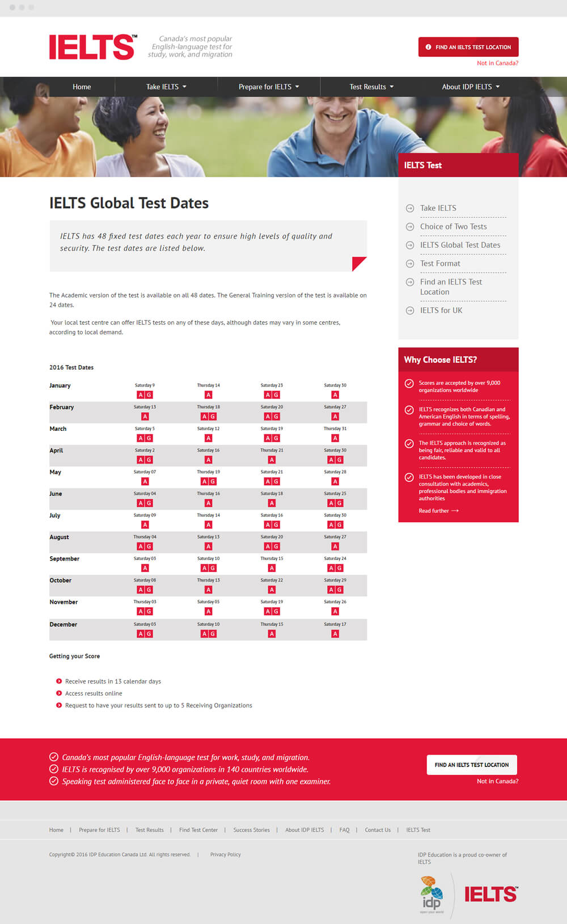
Task: Click the Test Results footer link
Action: pos(149,830)
